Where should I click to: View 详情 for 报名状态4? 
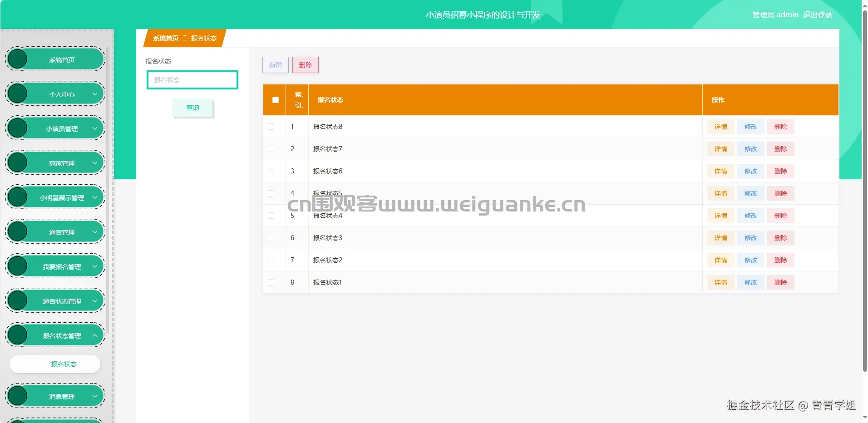click(721, 216)
